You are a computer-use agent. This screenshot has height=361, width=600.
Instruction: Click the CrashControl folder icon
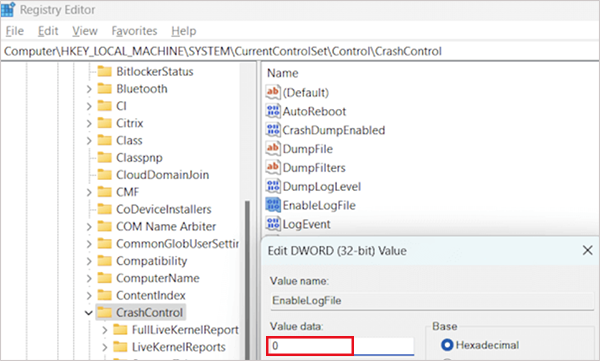pyautogui.click(x=104, y=312)
